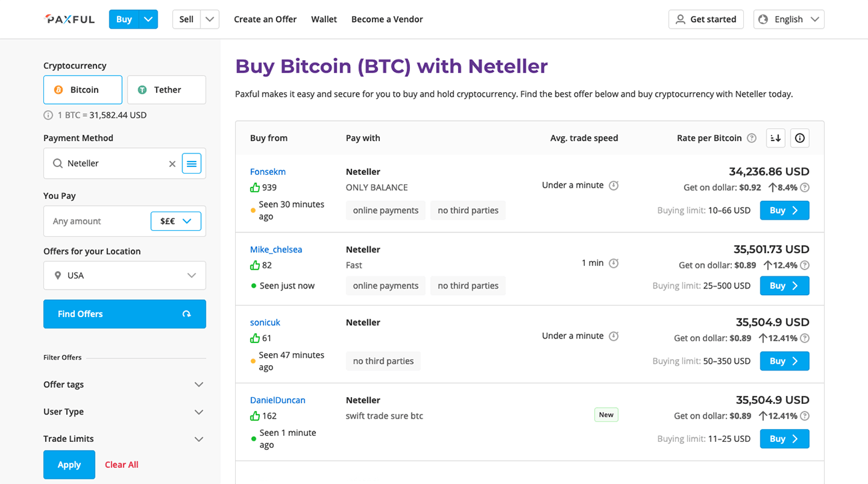Click the Get started button

[x=706, y=19]
